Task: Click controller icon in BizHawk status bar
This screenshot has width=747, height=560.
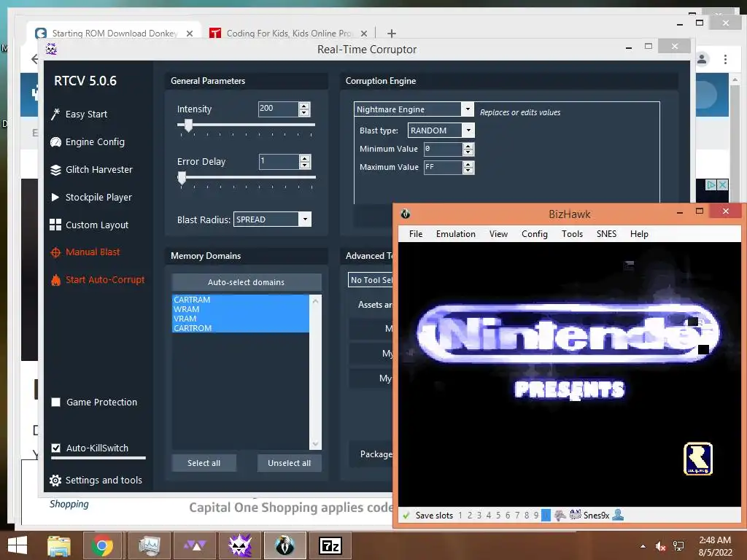Action: pos(560,515)
